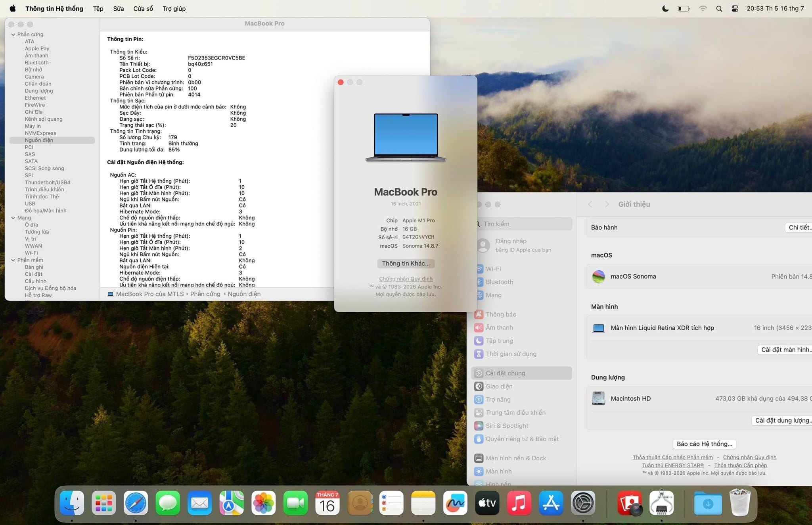Image resolution: width=812 pixels, height=525 pixels.
Task: Open System Information icon in the Dock
Action: click(x=661, y=503)
